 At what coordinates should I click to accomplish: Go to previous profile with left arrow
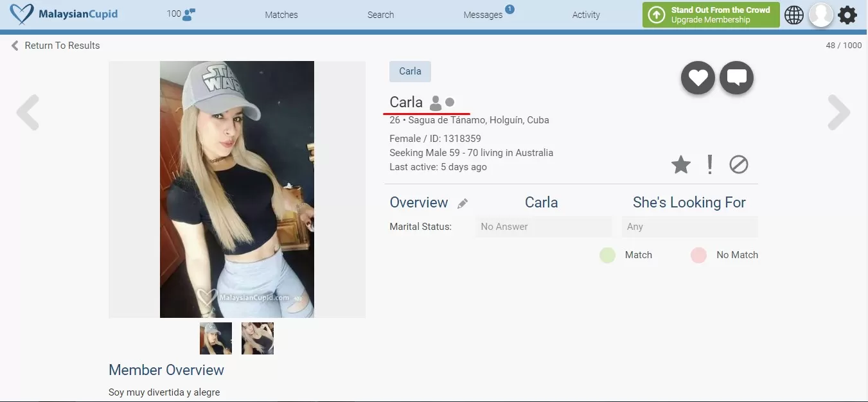(28, 113)
